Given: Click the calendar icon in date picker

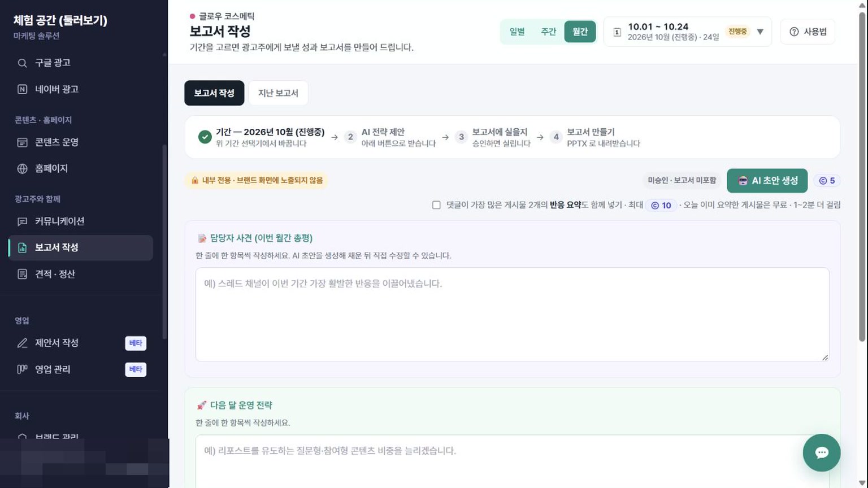Looking at the screenshot, I should point(617,32).
